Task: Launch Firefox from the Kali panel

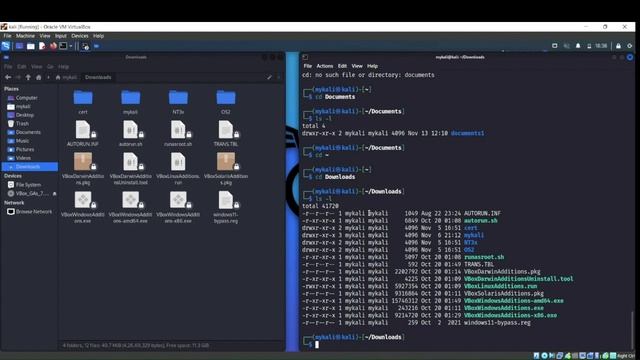Action: [x=53, y=46]
